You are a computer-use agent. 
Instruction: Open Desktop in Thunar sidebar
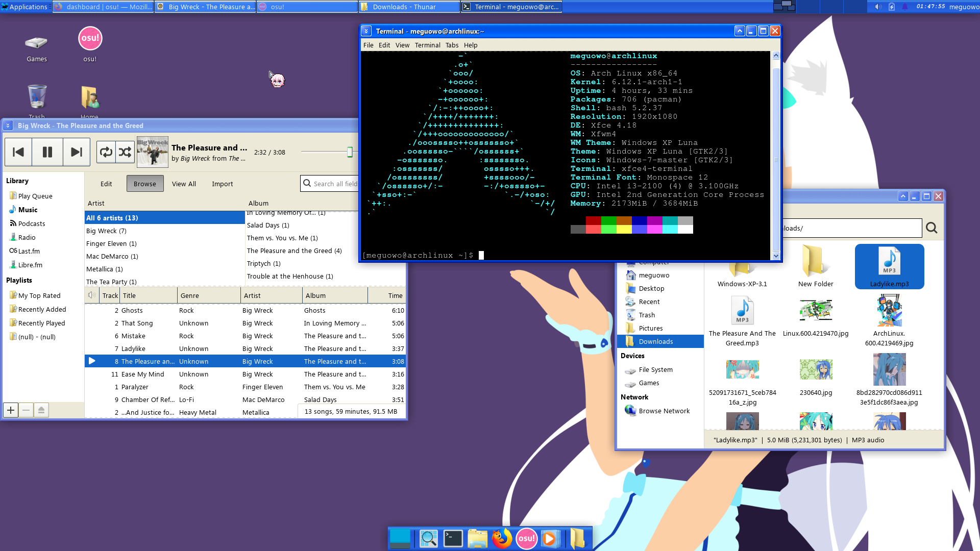coord(660,288)
